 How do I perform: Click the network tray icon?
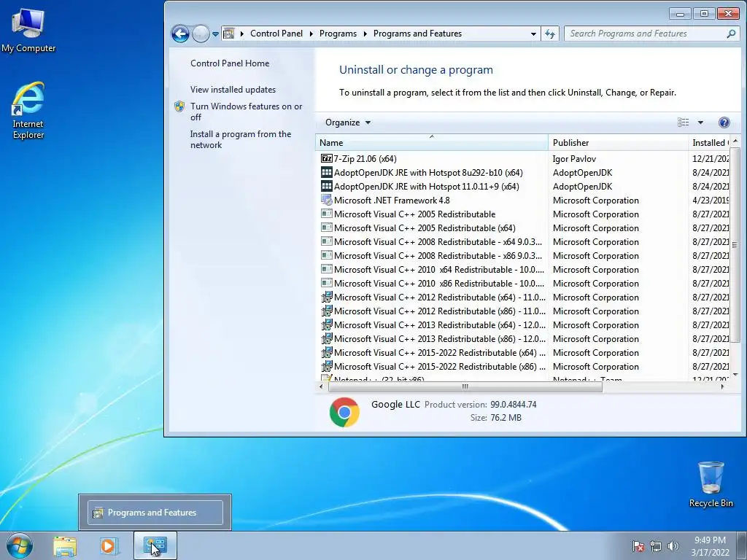pyautogui.click(x=656, y=546)
